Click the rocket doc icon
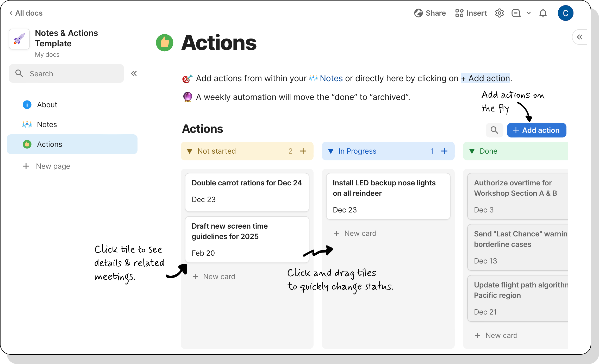 (19, 39)
